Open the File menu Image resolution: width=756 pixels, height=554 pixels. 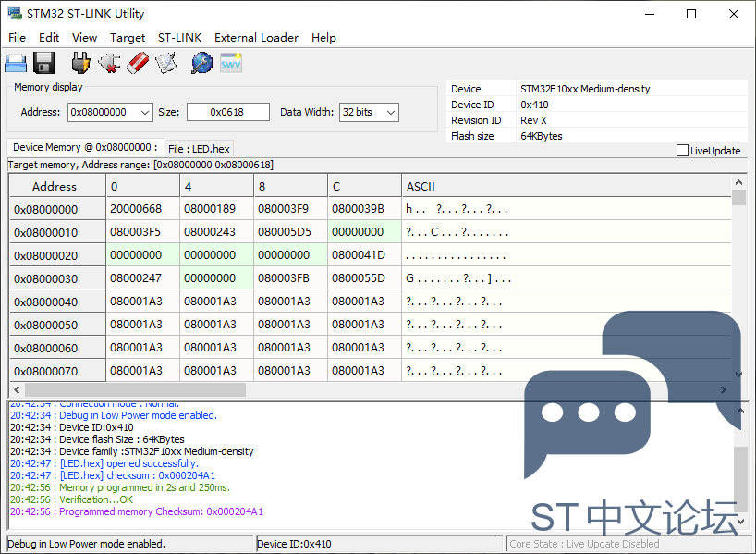point(17,38)
